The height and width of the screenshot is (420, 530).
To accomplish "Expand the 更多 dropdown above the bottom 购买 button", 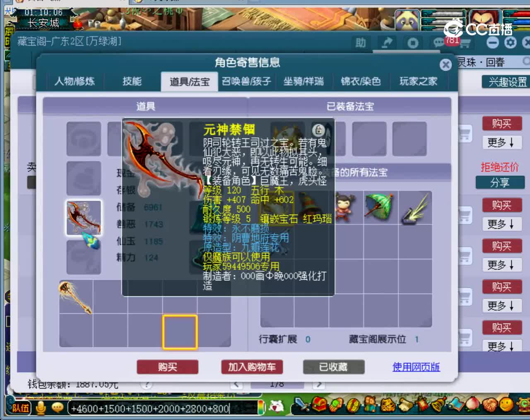I will (x=501, y=306).
